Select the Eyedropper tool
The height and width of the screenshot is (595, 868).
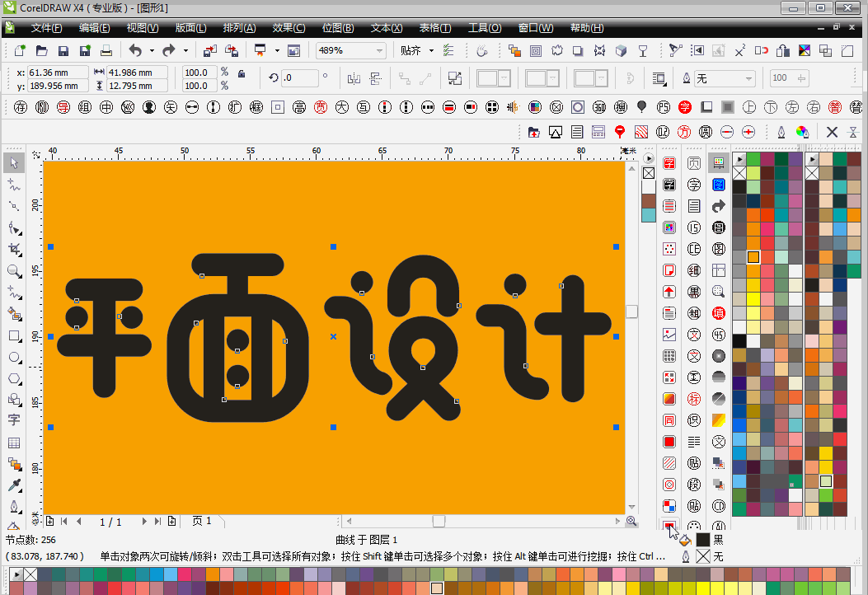point(14,484)
